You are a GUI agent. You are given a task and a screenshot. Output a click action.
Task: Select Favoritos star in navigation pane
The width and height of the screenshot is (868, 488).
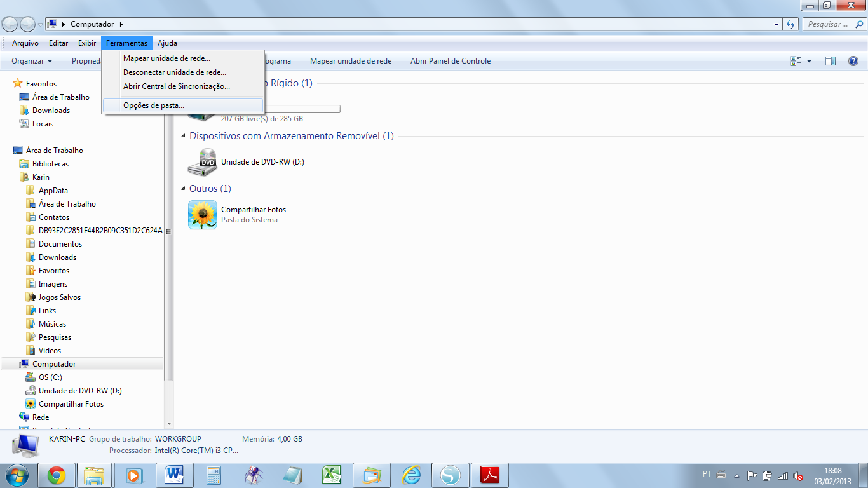click(18, 83)
